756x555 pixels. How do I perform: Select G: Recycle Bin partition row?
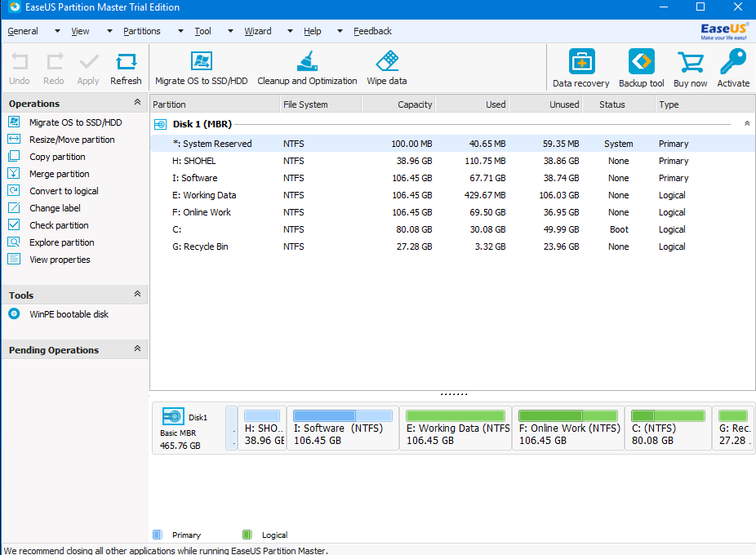[x=452, y=246]
